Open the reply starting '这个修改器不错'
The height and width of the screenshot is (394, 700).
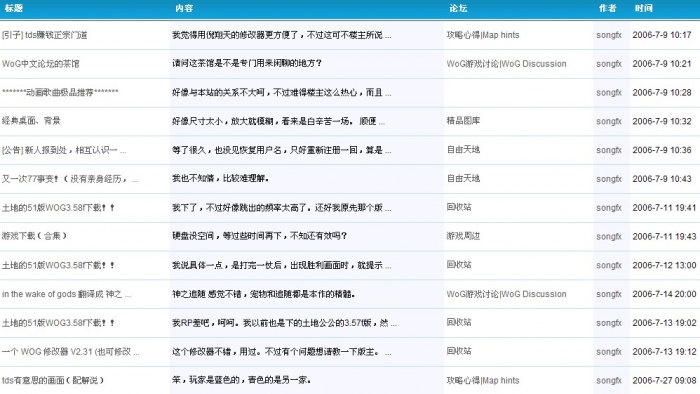point(282,352)
